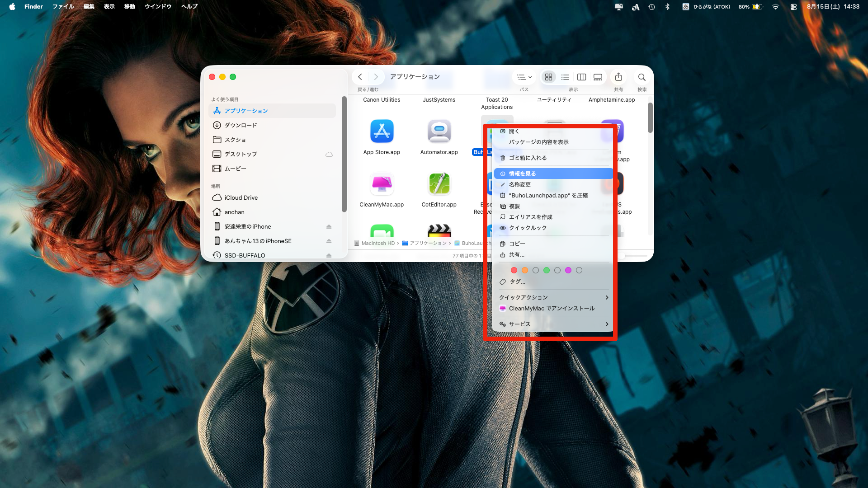Eject あんちゃん13のiPhoneSE

click(x=329, y=241)
